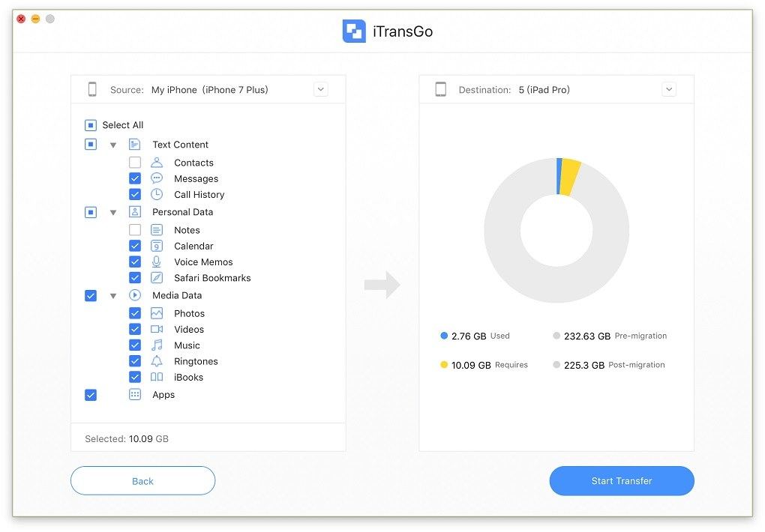
Task: Click the yellow Requires legend dot
Action: click(444, 364)
